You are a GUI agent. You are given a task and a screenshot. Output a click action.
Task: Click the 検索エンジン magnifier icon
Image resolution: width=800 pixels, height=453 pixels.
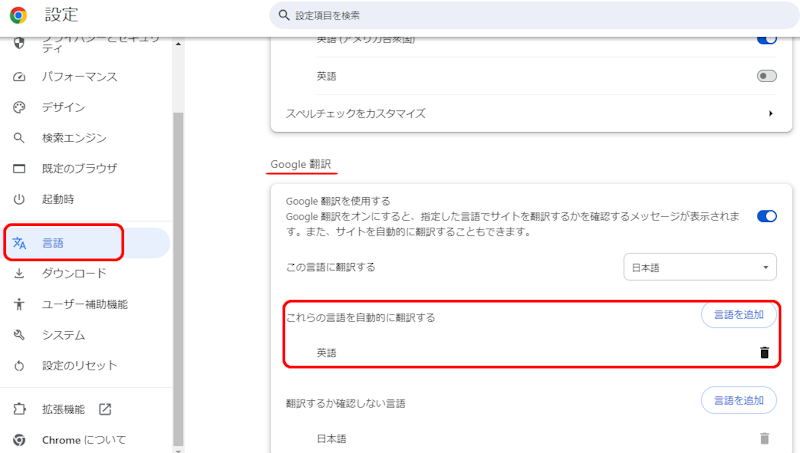[x=19, y=138]
